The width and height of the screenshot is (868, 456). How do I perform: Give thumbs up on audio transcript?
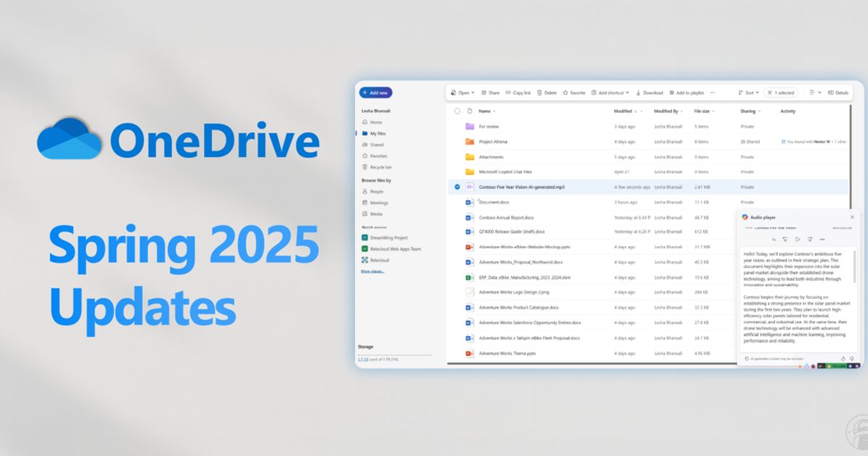tap(843, 358)
